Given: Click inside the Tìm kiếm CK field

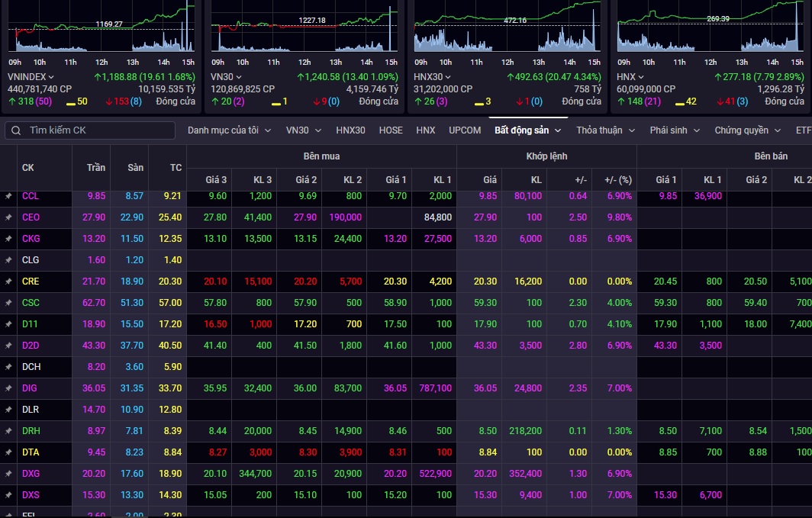Looking at the screenshot, I should 90,130.
